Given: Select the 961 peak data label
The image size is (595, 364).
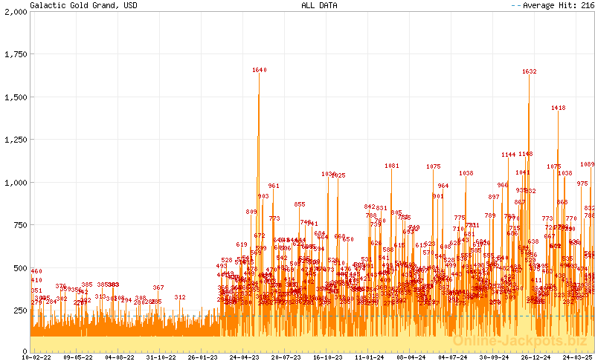Looking at the screenshot, I should point(274,186).
